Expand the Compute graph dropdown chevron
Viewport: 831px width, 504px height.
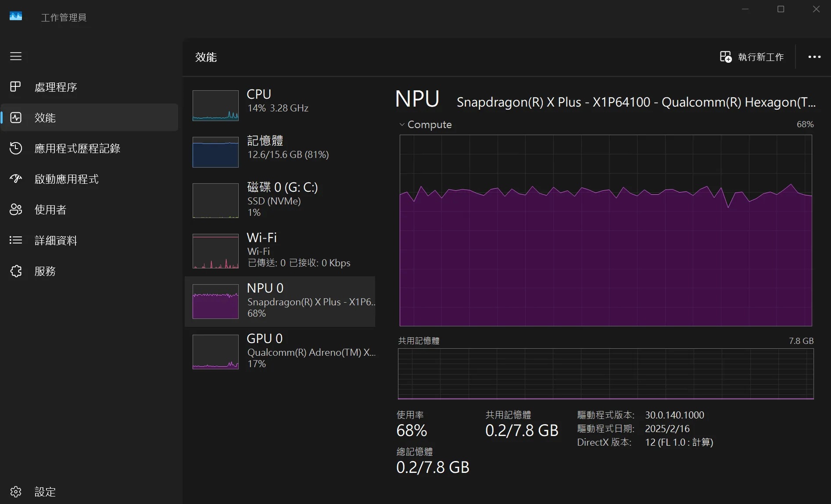pos(402,125)
